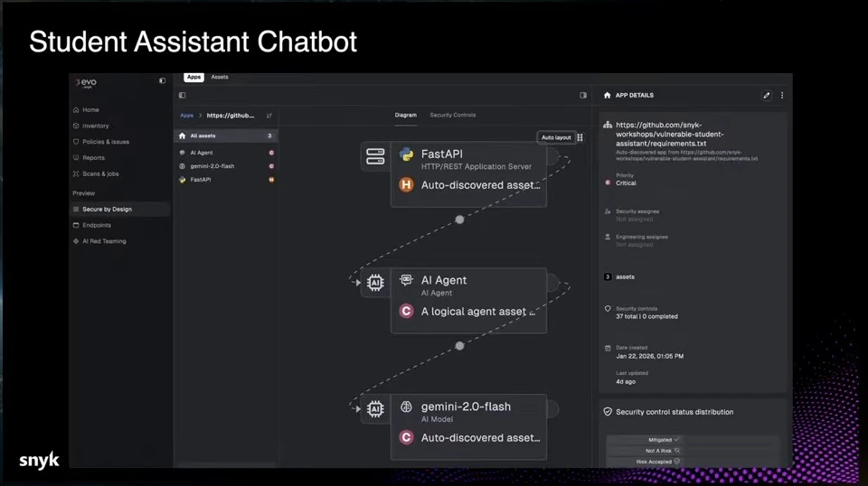This screenshot has height=486, width=868.
Task: Click the Critical priority value
Action: pos(626,183)
